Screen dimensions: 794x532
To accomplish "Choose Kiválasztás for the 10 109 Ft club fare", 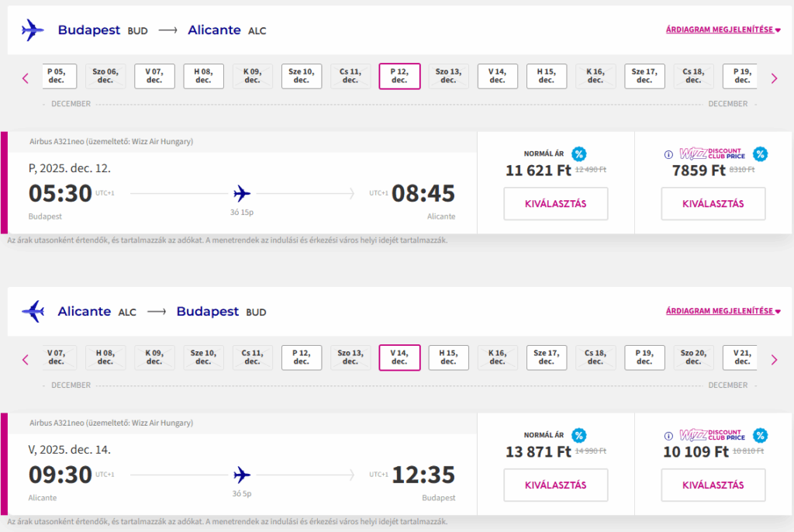I will (x=713, y=485).
